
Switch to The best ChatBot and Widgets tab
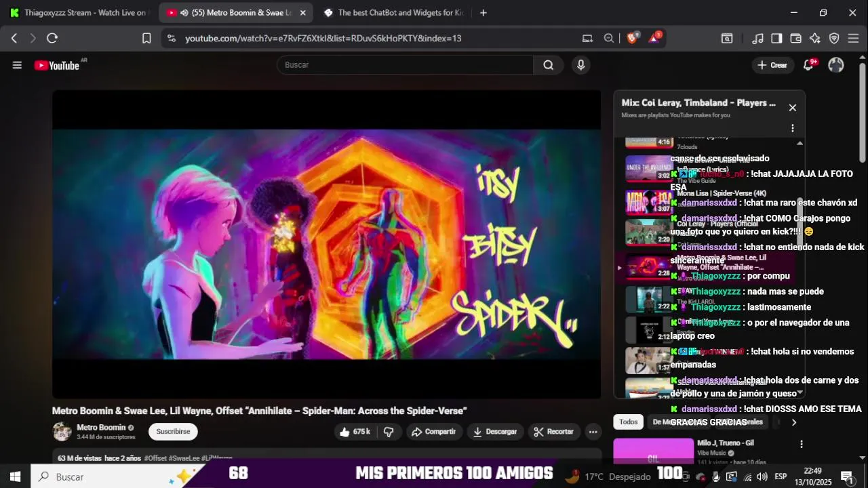click(x=393, y=13)
